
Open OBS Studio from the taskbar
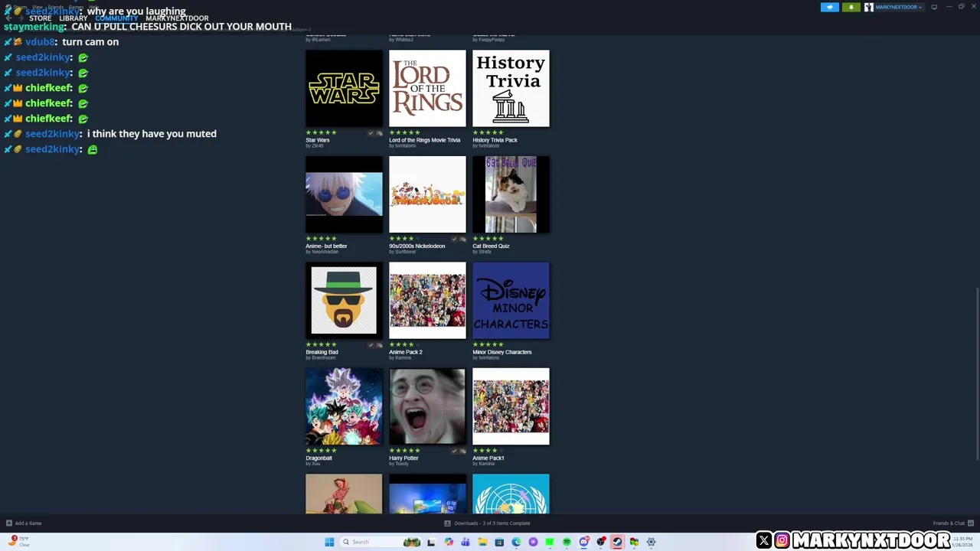pyautogui.click(x=601, y=542)
